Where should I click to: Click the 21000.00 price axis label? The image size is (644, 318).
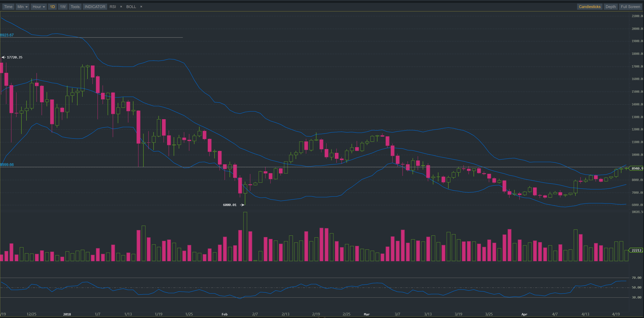click(x=637, y=16)
